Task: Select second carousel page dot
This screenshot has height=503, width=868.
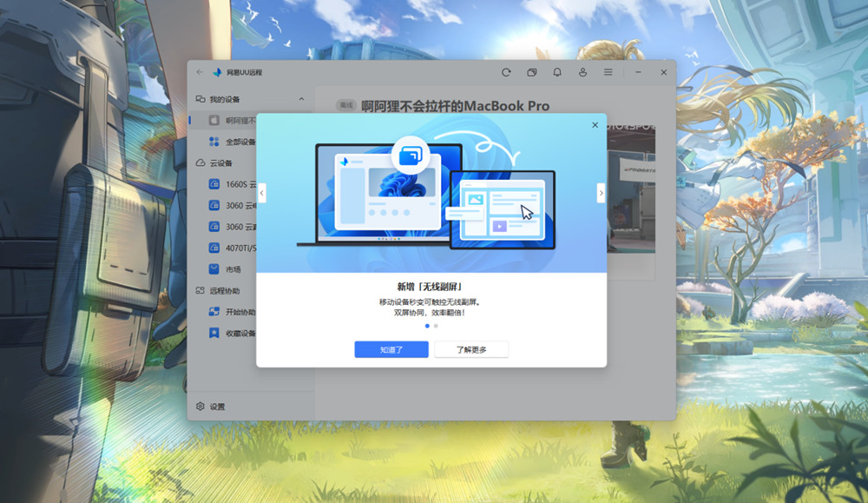Action: (437, 326)
